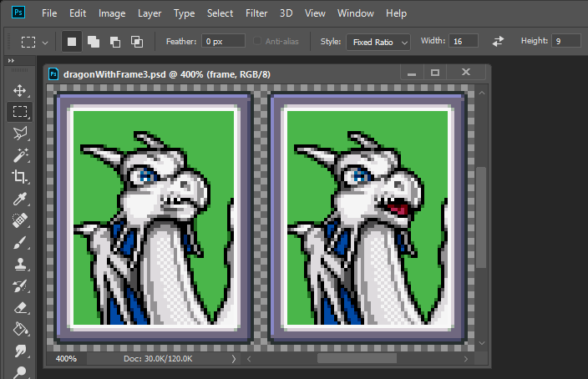The width and height of the screenshot is (588, 379).
Task: Activate the Crop tool
Action: coord(20,177)
